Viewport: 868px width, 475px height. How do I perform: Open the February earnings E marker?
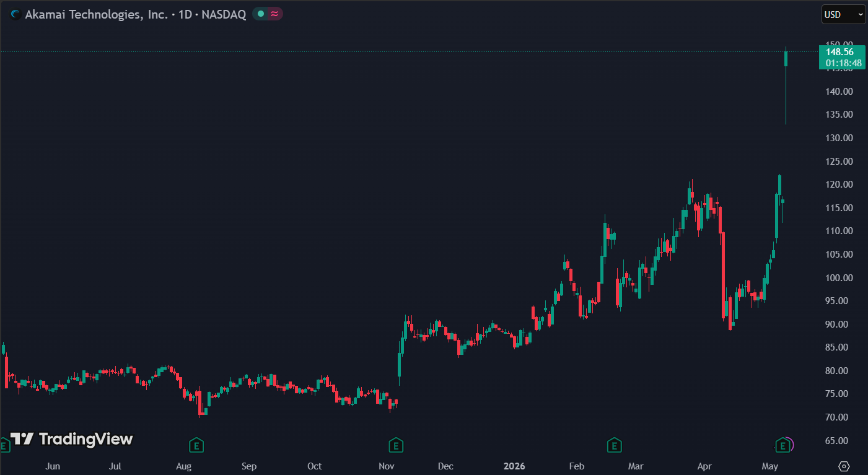(x=614, y=445)
